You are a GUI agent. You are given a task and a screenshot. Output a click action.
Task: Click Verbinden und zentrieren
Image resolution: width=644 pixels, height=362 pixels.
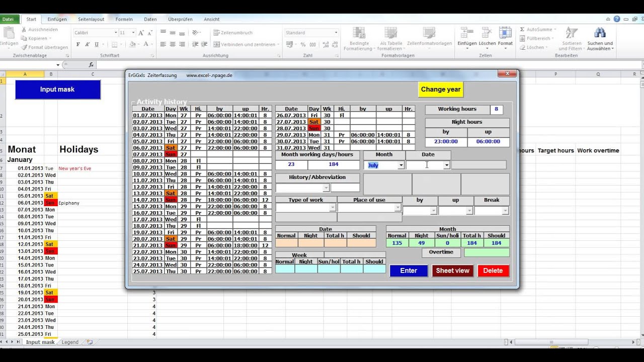coord(247,44)
